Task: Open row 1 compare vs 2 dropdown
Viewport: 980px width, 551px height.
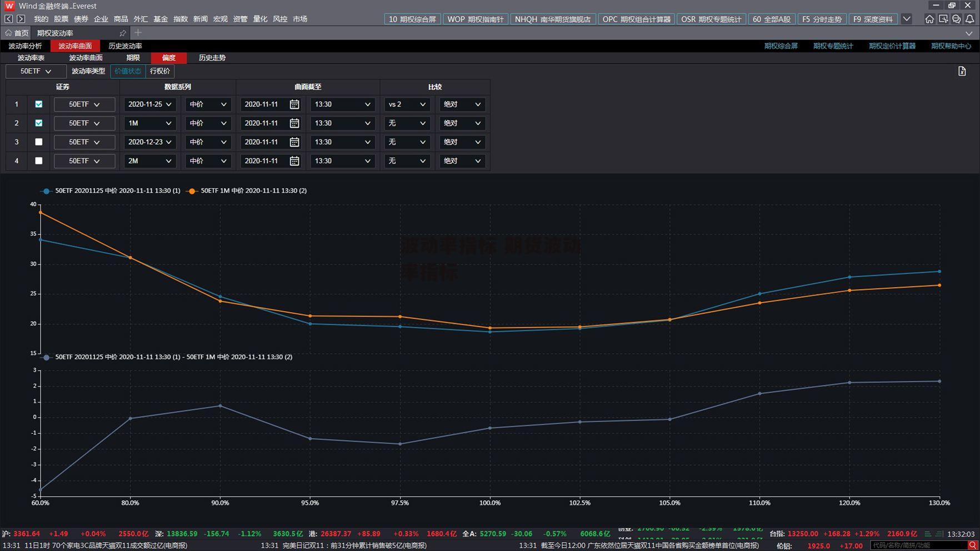Action: click(x=407, y=104)
